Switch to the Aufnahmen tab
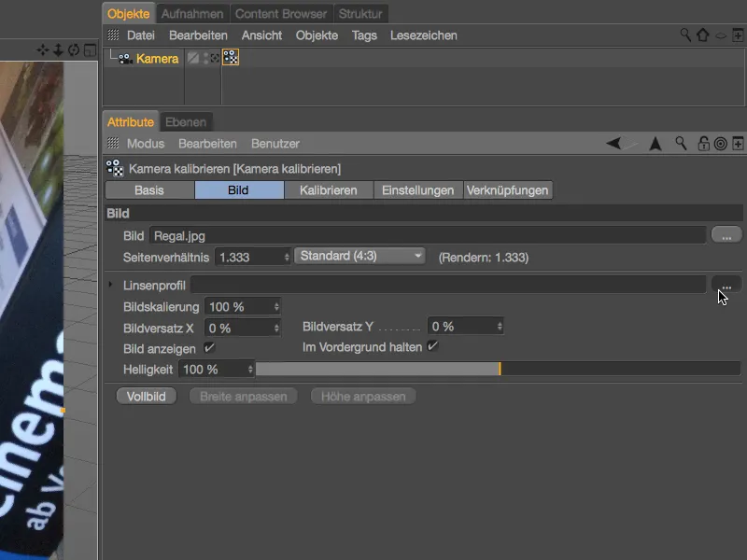The height and width of the screenshot is (560, 747). [192, 14]
